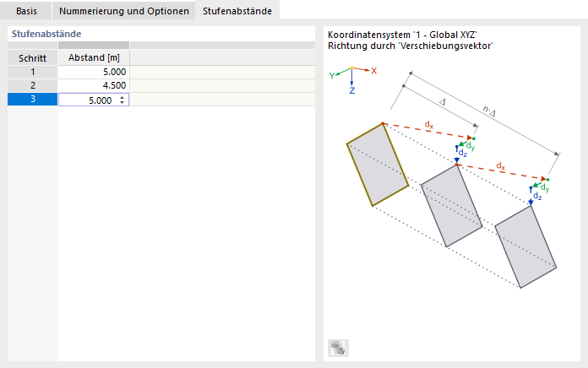Image resolution: width=588 pixels, height=368 pixels.
Task: Click the Koordinatensystem '1 - Global XYZ' text
Action: 402,35
